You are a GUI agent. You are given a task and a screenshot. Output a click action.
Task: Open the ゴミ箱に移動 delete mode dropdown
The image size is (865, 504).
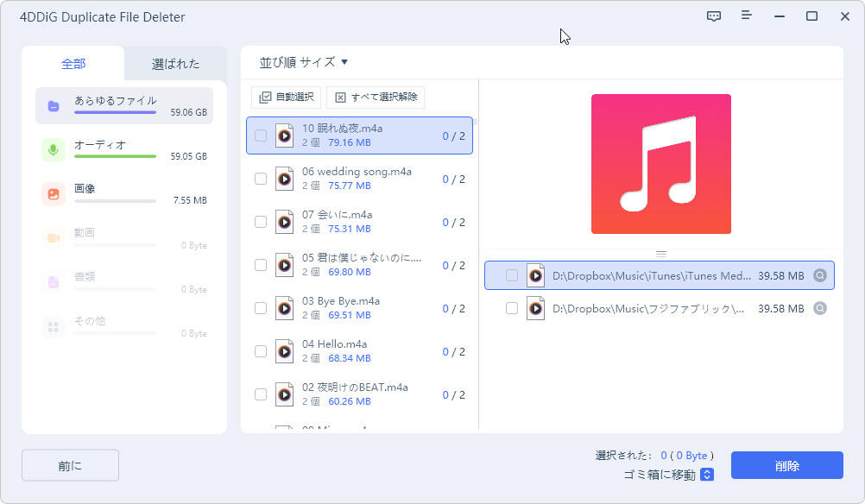(707, 474)
